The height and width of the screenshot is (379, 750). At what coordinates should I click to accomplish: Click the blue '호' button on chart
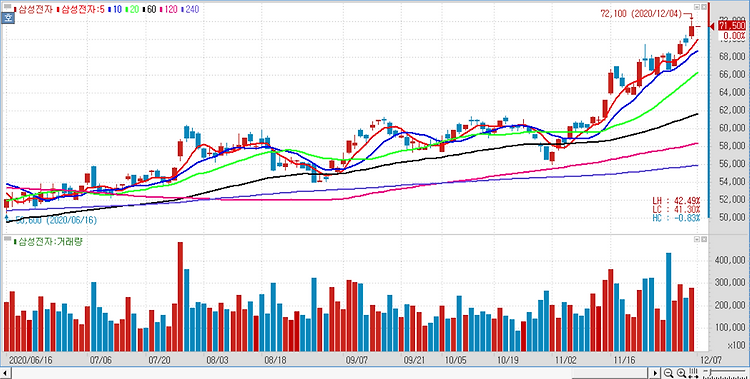pyautogui.click(x=7, y=19)
